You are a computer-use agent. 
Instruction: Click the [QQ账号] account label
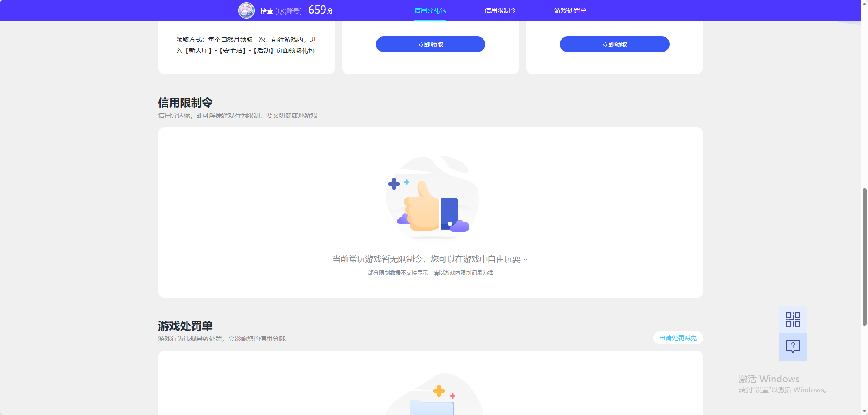tap(289, 10)
